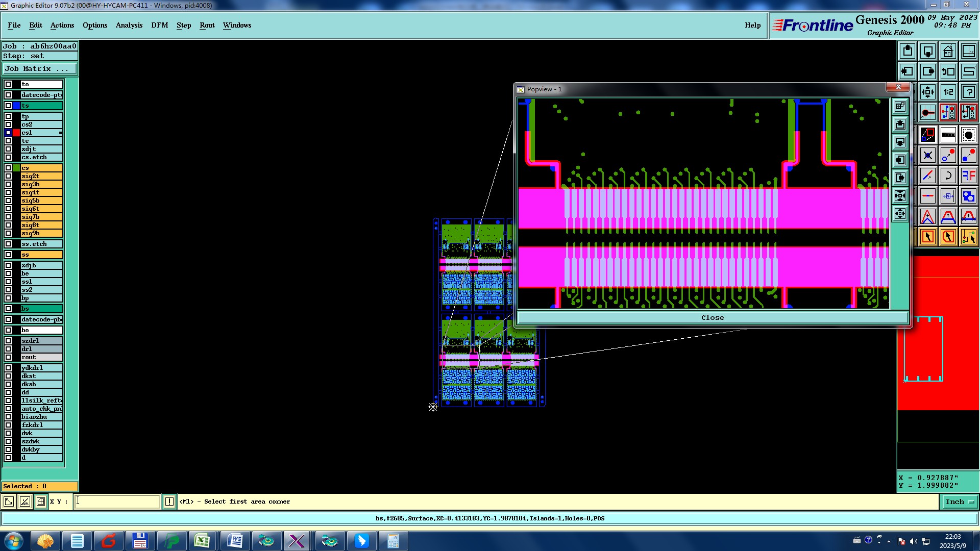Click the X Y coordinate input field
980x551 pixels.
coord(117,502)
